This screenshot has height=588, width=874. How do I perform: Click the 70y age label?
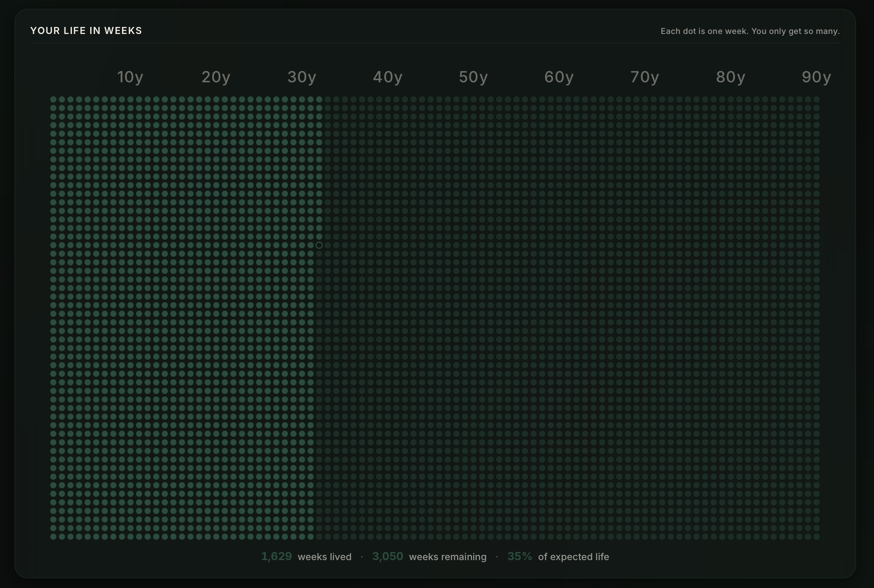645,77
